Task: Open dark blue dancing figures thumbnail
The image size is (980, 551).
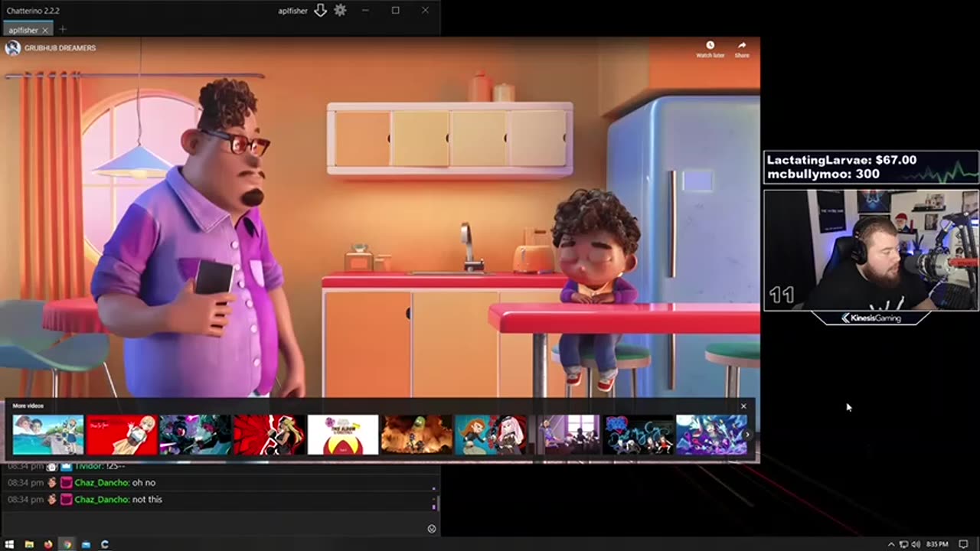Action: click(x=639, y=435)
